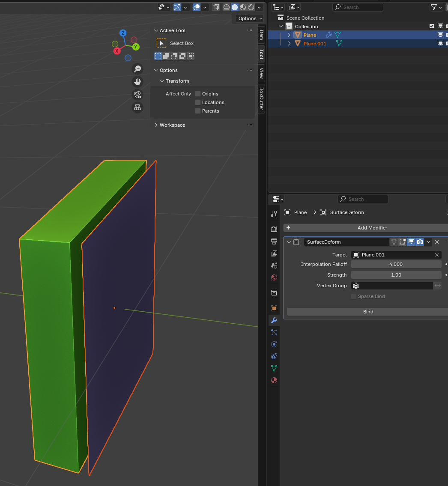Open the Particles properties tab
This screenshot has height=486, width=448.
pyautogui.click(x=274, y=332)
